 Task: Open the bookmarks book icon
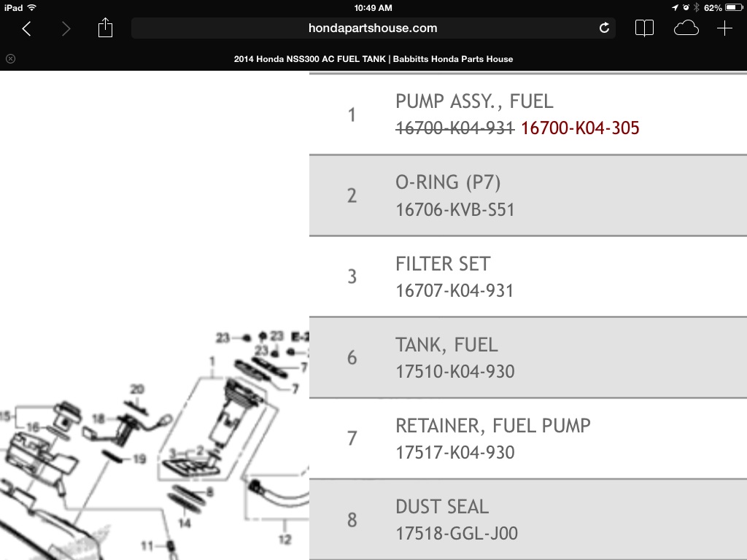644,28
